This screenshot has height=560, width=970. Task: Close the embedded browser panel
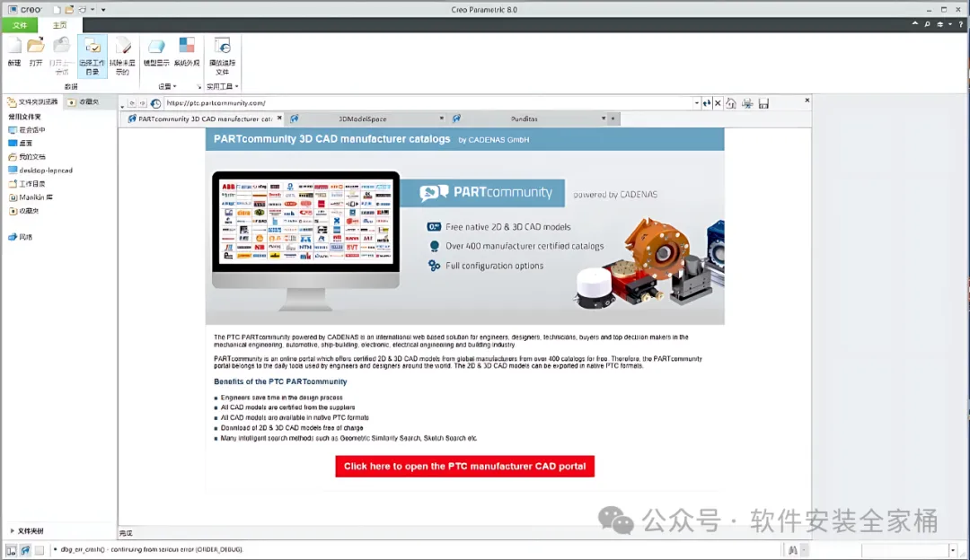click(807, 101)
